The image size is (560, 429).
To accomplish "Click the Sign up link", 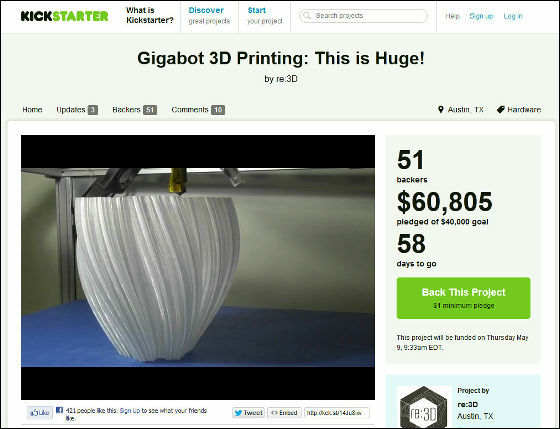I will pos(481,16).
